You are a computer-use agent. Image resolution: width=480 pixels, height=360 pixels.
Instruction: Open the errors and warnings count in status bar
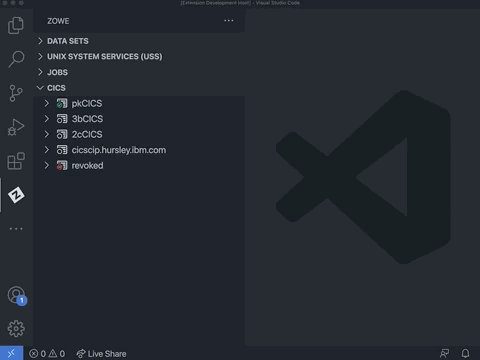click(47, 354)
